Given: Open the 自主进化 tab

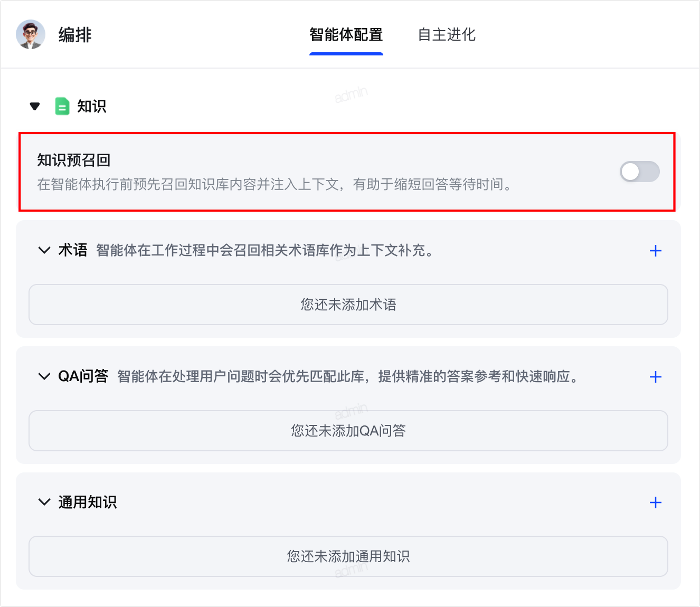Looking at the screenshot, I should 447,35.
